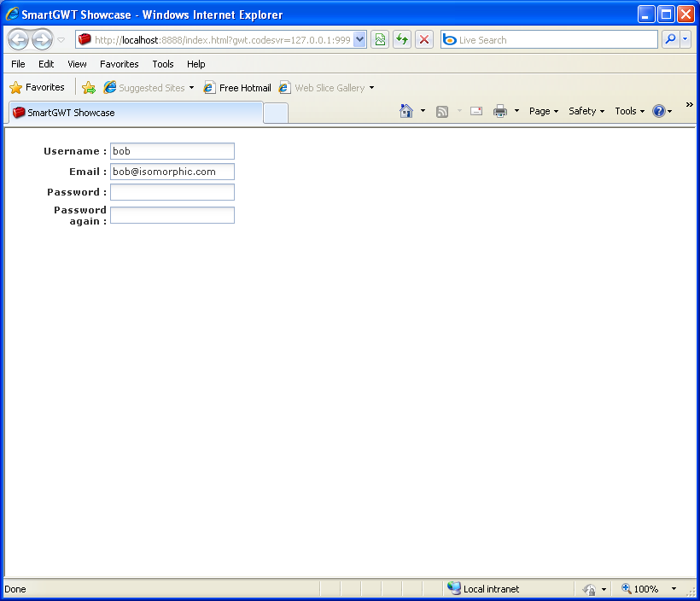
Task: Minimize the Internet Explorer window
Action: tap(645, 15)
